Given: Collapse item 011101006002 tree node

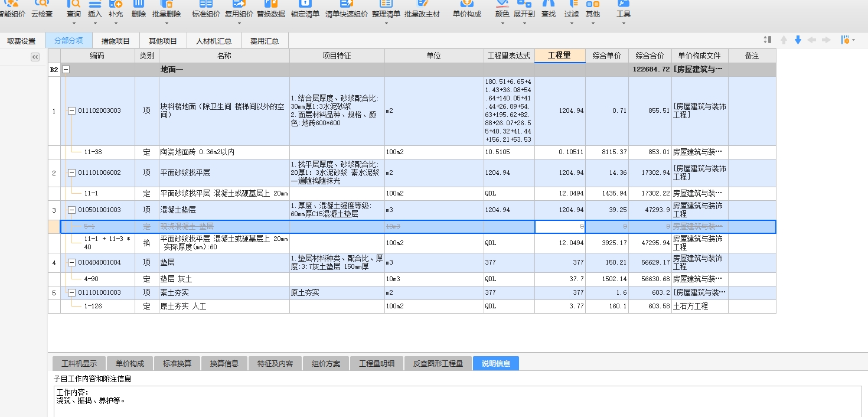Looking at the screenshot, I should point(72,173).
